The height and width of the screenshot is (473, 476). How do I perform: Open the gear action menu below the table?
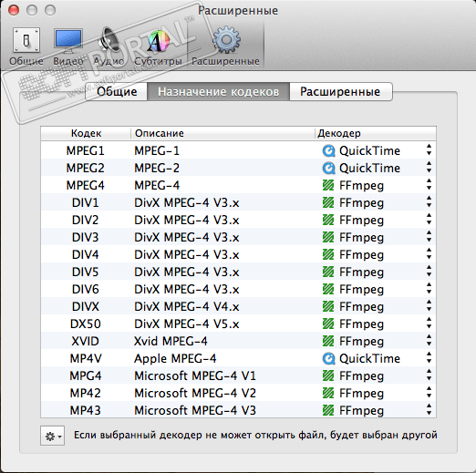point(52,436)
